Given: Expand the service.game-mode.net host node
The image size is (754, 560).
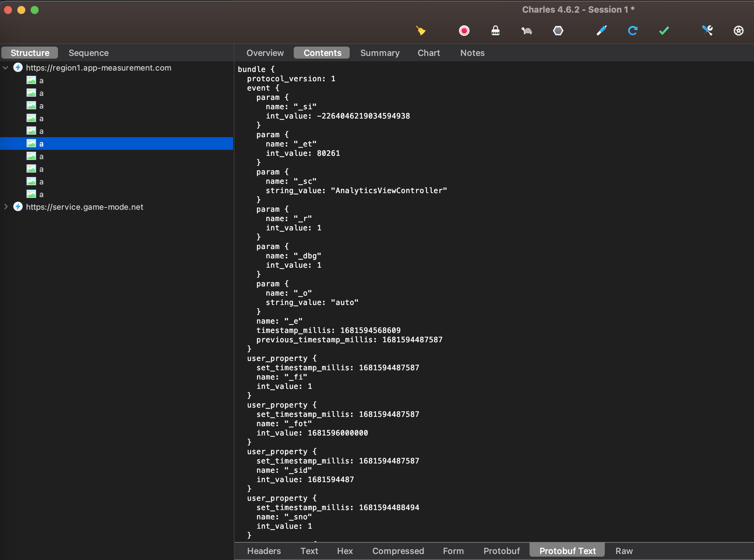Looking at the screenshot, I should click(x=5, y=207).
